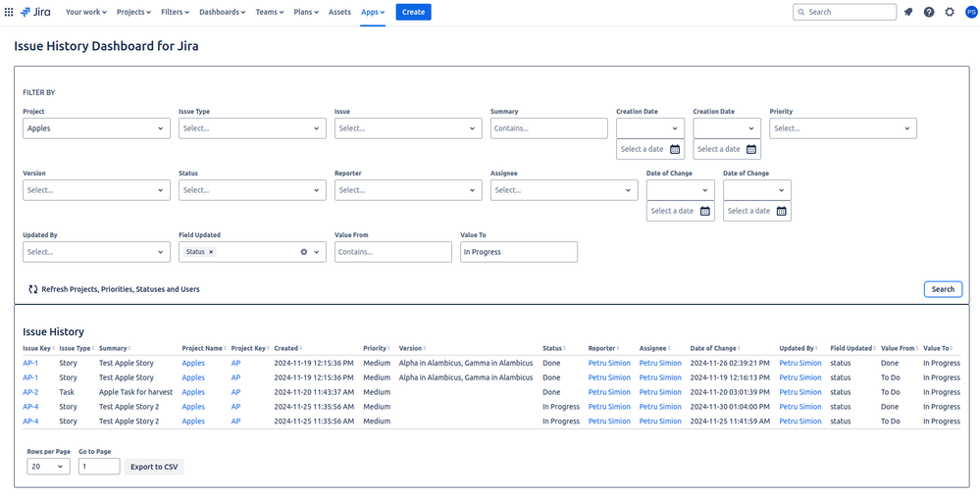Open the app switcher grid icon
The height and width of the screenshot is (497, 980).
(9, 12)
